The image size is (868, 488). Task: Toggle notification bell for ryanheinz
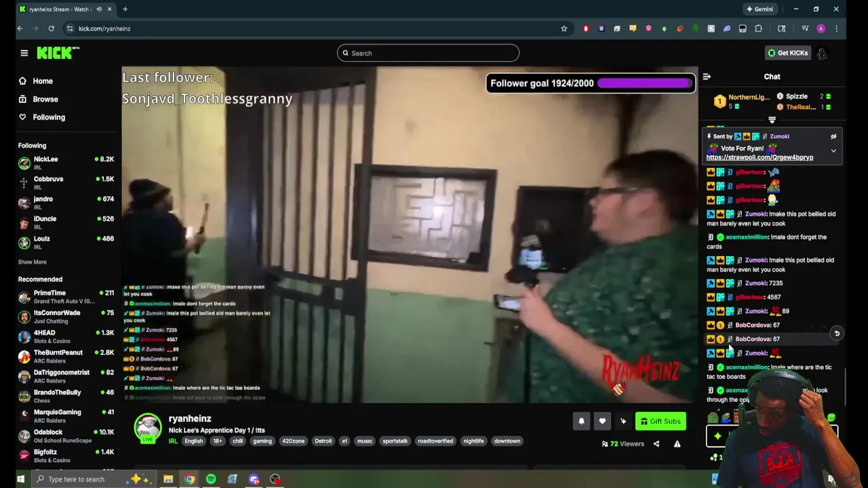pos(581,421)
